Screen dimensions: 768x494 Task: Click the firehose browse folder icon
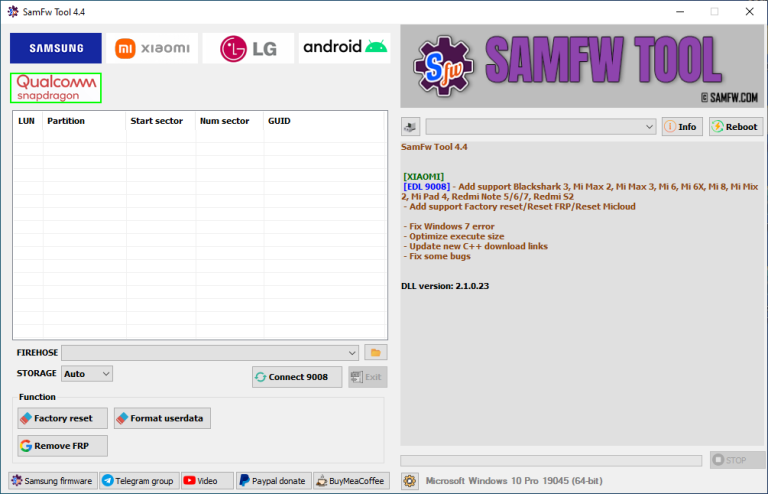pyautogui.click(x=375, y=352)
